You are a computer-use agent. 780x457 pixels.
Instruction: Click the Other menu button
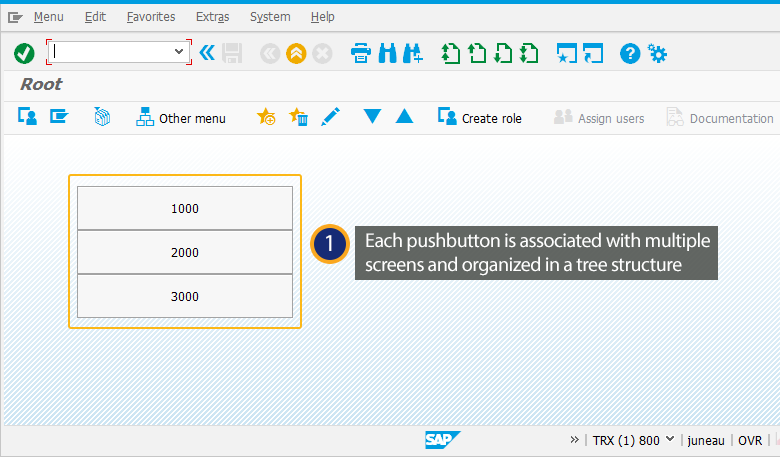(x=181, y=118)
